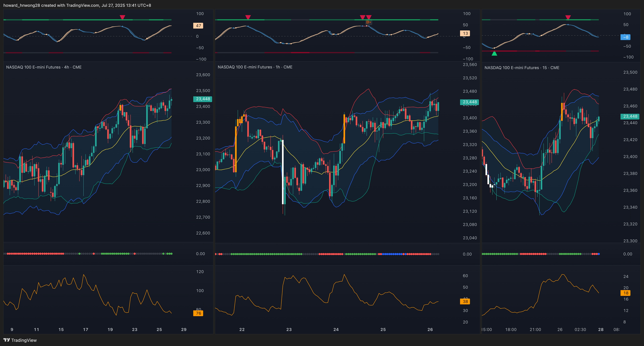Click the 0.00 label in the 15-minute panel

click(x=628, y=254)
